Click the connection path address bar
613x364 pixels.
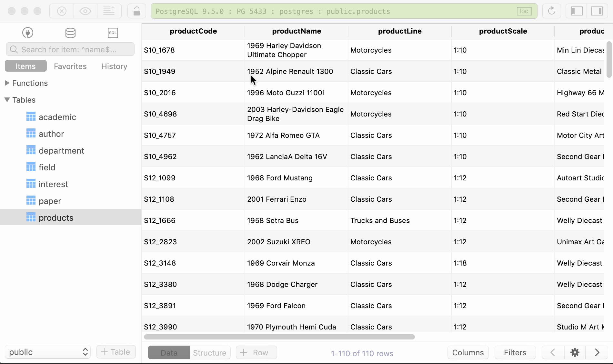tap(344, 11)
